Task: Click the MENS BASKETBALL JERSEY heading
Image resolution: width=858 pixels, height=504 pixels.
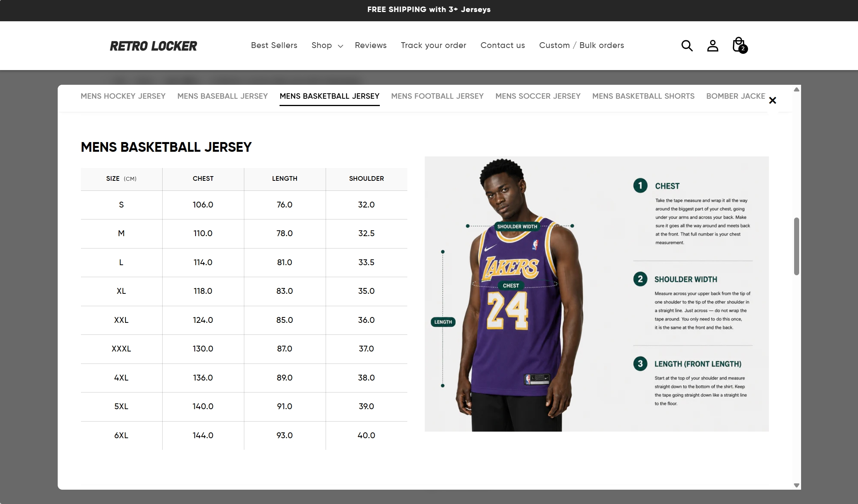Action: pos(166,147)
